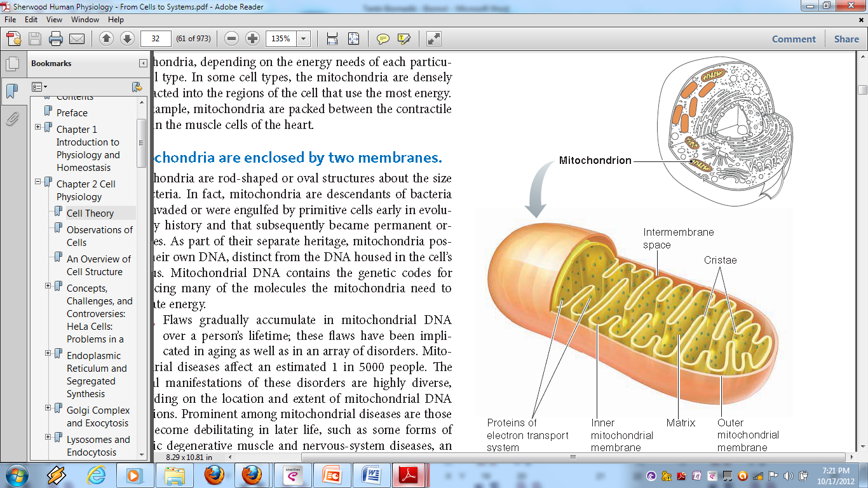Go to previous page with the up arrow
This screenshot has width=868, height=488.
tap(107, 39)
